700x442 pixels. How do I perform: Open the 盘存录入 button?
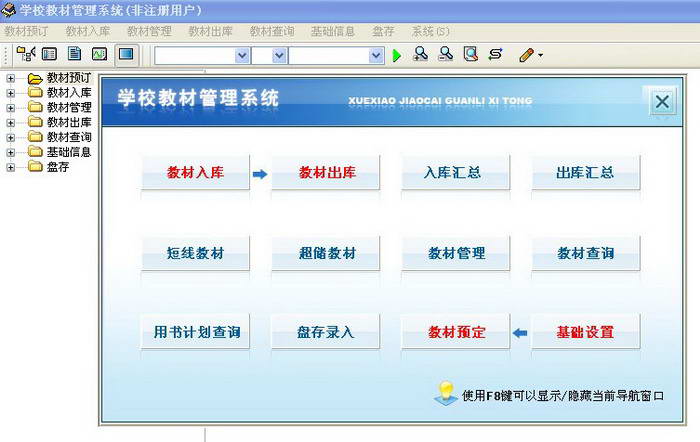(x=326, y=332)
